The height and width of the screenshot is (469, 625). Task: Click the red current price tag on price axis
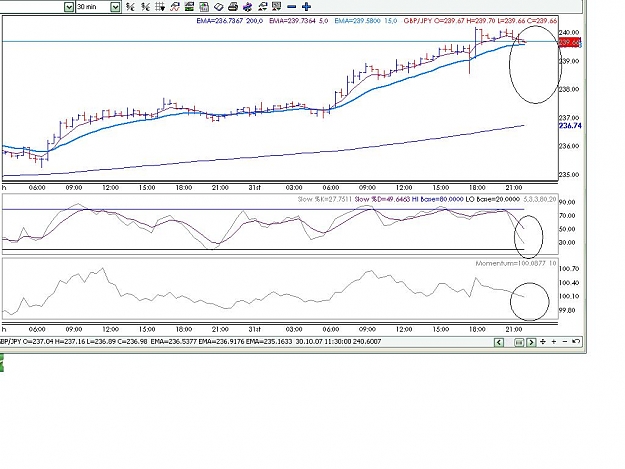tap(570, 43)
